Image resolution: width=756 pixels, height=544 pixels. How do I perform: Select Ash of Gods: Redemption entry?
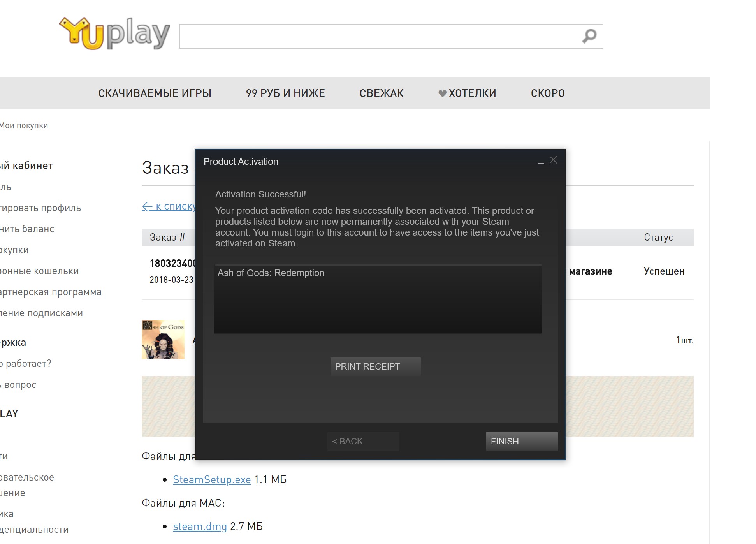click(x=271, y=273)
